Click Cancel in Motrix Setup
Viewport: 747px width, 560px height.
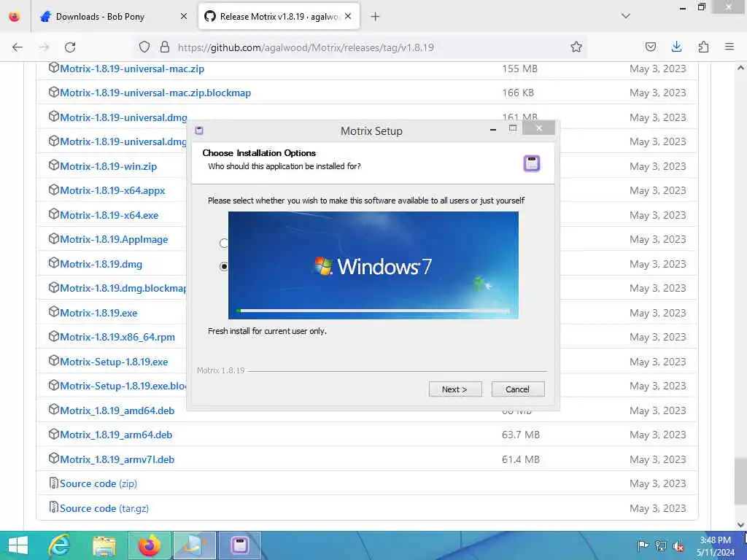(517, 389)
